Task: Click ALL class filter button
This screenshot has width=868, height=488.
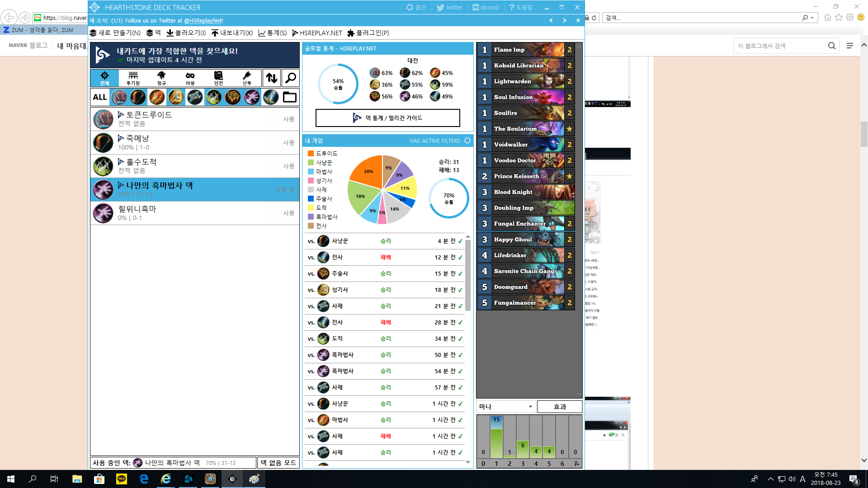Action: [x=100, y=97]
